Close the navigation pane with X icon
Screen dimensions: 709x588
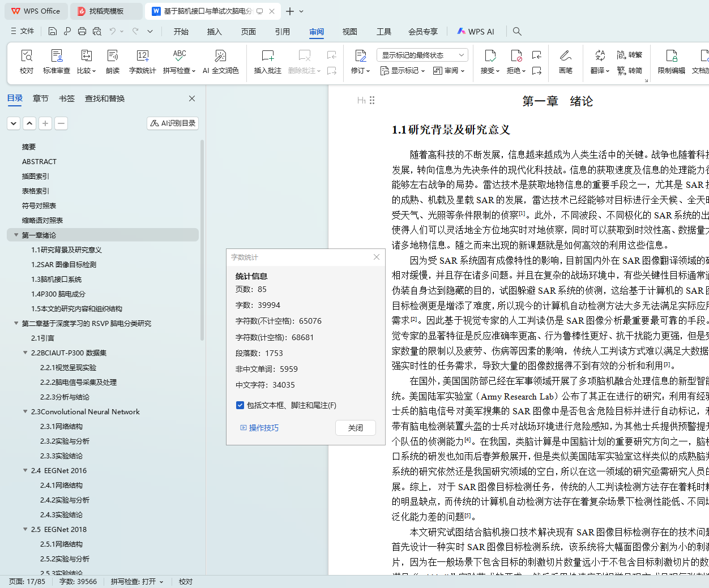point(192,98)
